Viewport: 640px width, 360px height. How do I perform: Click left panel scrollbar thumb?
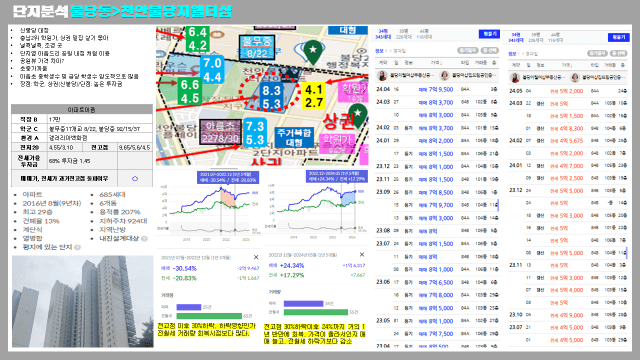coord(498,204)
